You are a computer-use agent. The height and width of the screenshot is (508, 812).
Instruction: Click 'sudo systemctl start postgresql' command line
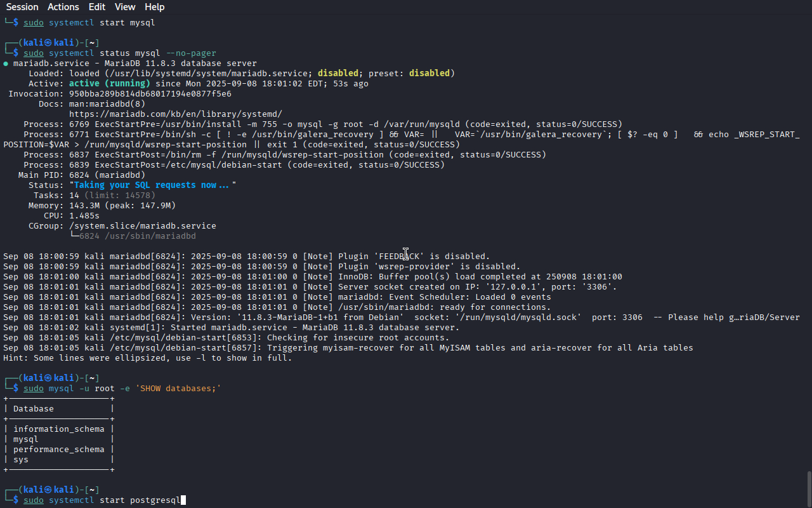102,500
